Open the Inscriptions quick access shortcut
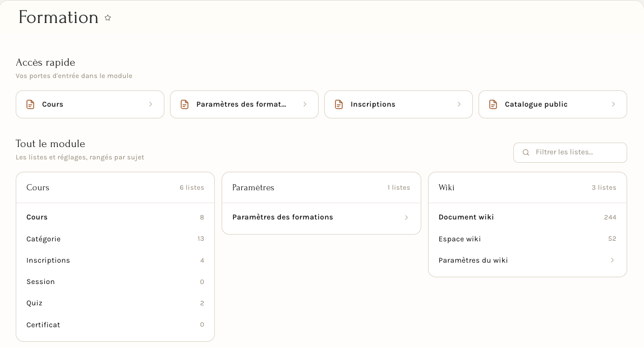 (398, 104)
